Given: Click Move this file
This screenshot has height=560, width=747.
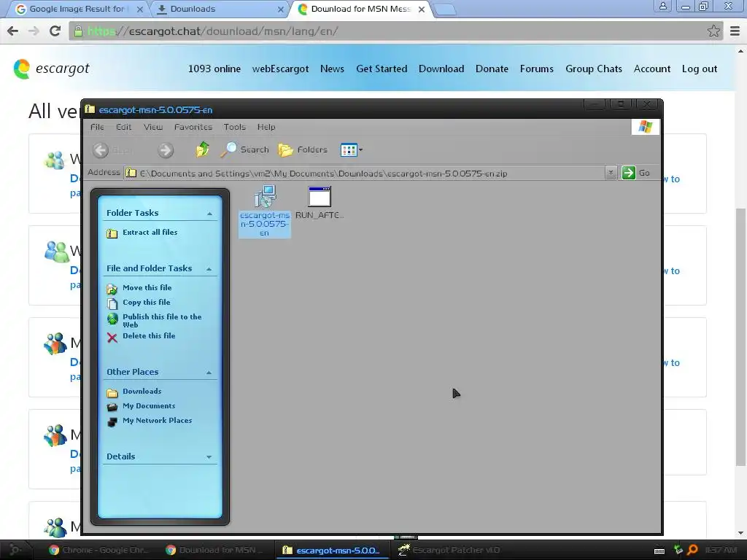Looking at the screenshot, I should click(147, 287).
